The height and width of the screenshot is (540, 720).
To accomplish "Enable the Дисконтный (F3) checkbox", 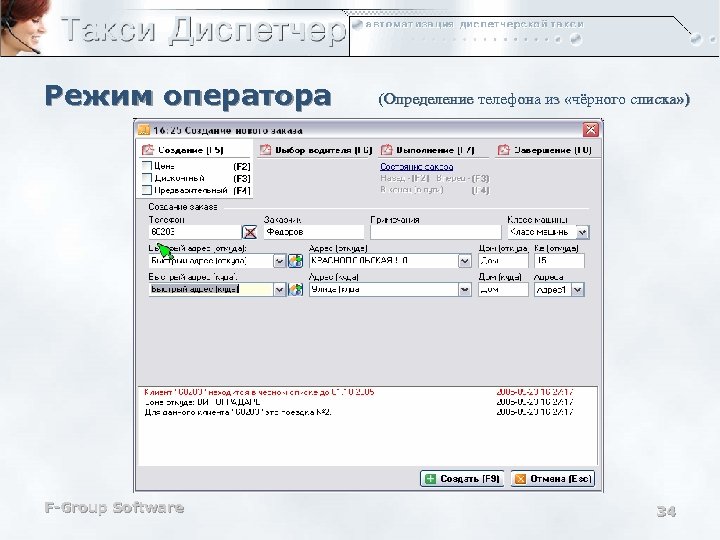I will pos(147,178).
